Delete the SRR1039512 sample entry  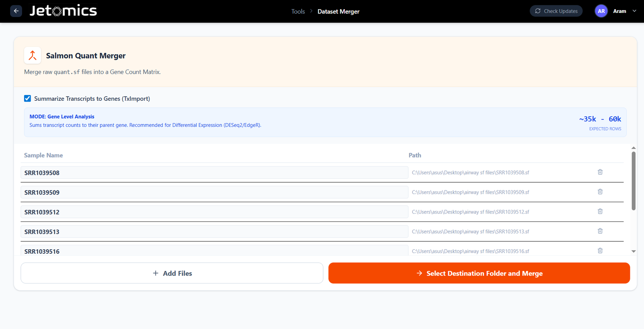click(x=600, y=211)
